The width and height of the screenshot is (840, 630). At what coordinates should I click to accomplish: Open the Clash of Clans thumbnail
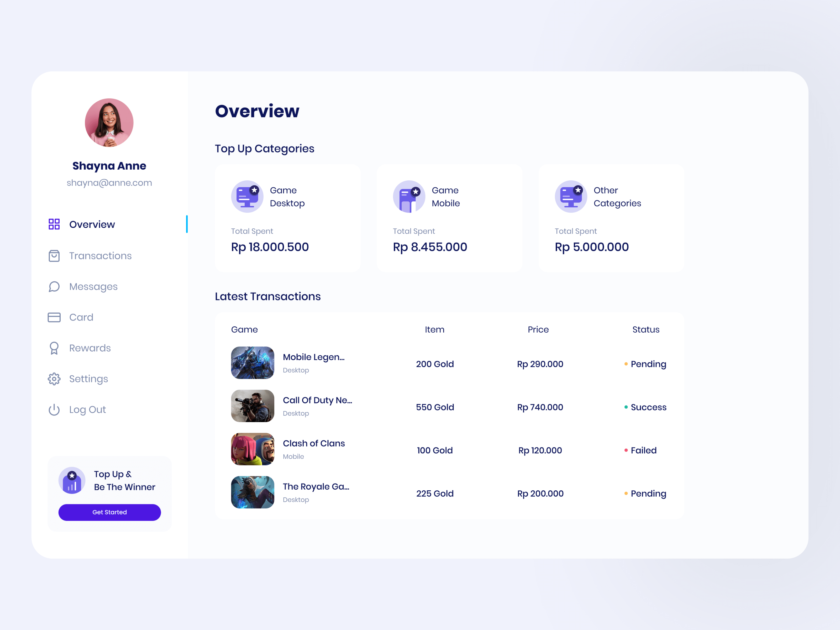(x=253, y=449)
